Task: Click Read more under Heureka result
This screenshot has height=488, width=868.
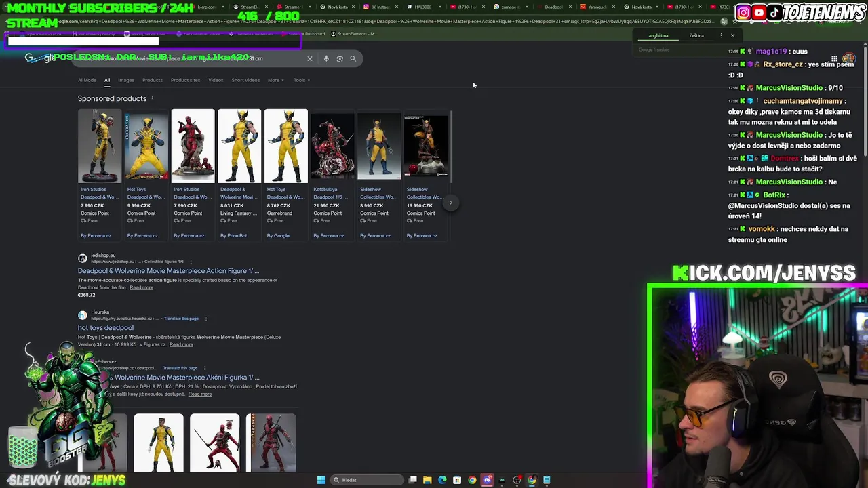Action: coord(181,344)
